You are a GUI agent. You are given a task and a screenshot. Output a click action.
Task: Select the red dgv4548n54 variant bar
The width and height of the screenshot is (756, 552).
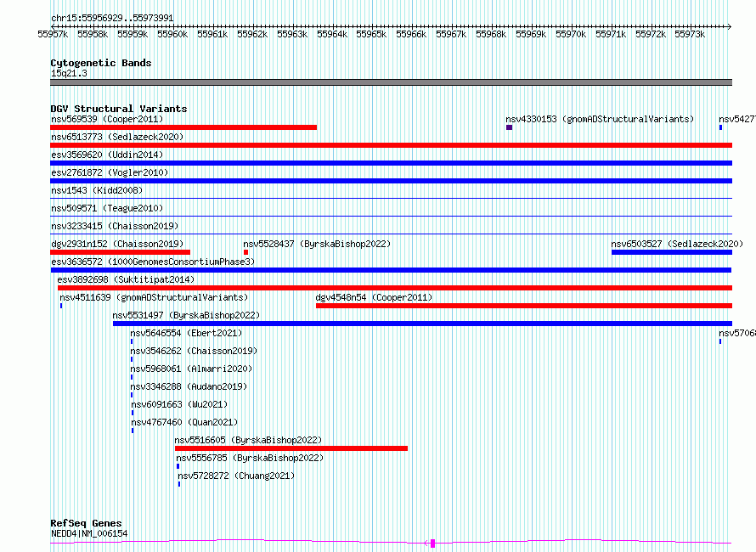(523, 306)
